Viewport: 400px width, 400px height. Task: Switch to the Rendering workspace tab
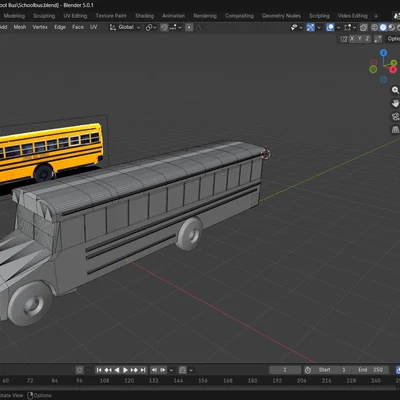[205, 16]
